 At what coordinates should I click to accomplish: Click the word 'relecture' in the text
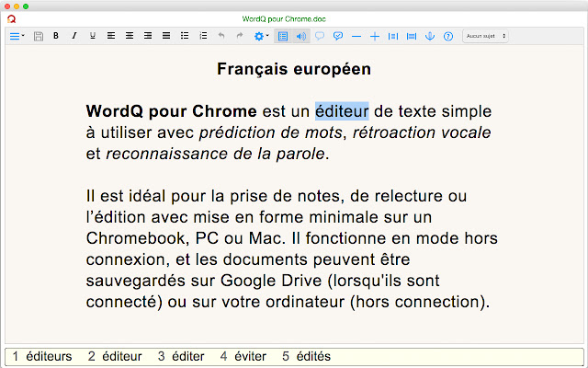pos(408,196)
